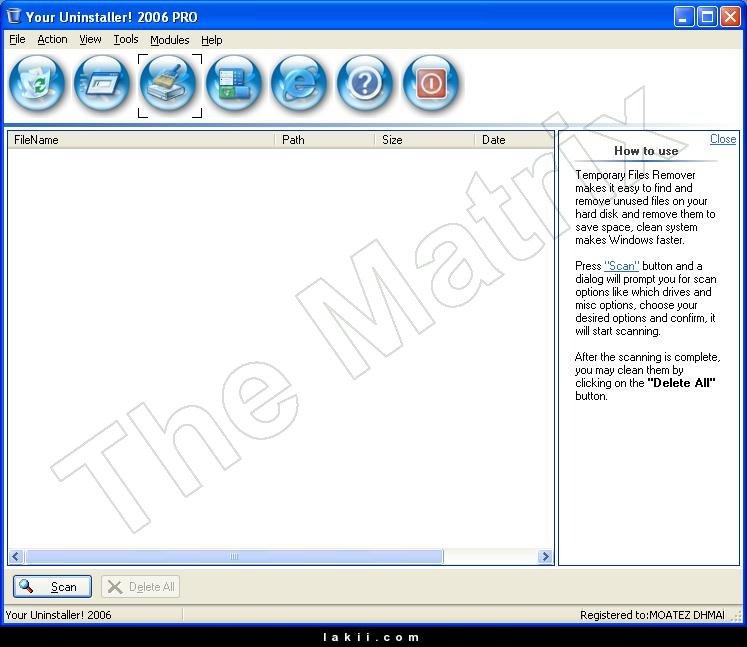The width and height of the screenshot is (747, 647).
Task: Sort by the Size column header
Action: tap(424, 140)
